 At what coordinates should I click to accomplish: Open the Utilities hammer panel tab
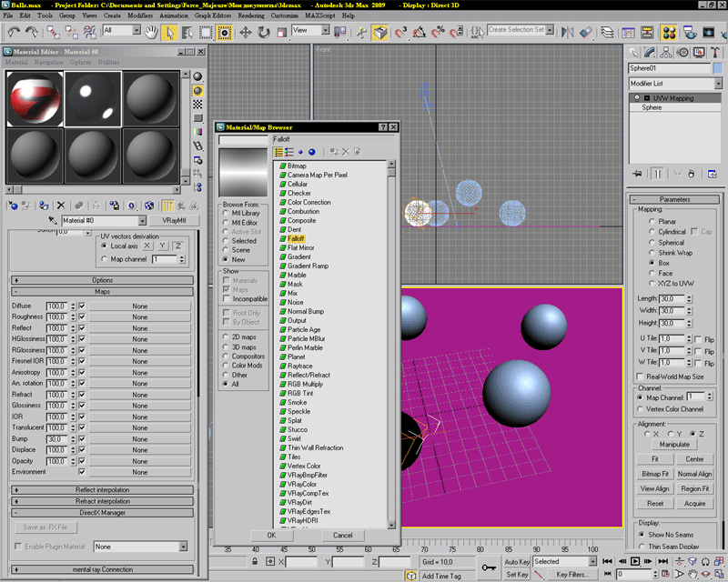coord(715,53)
